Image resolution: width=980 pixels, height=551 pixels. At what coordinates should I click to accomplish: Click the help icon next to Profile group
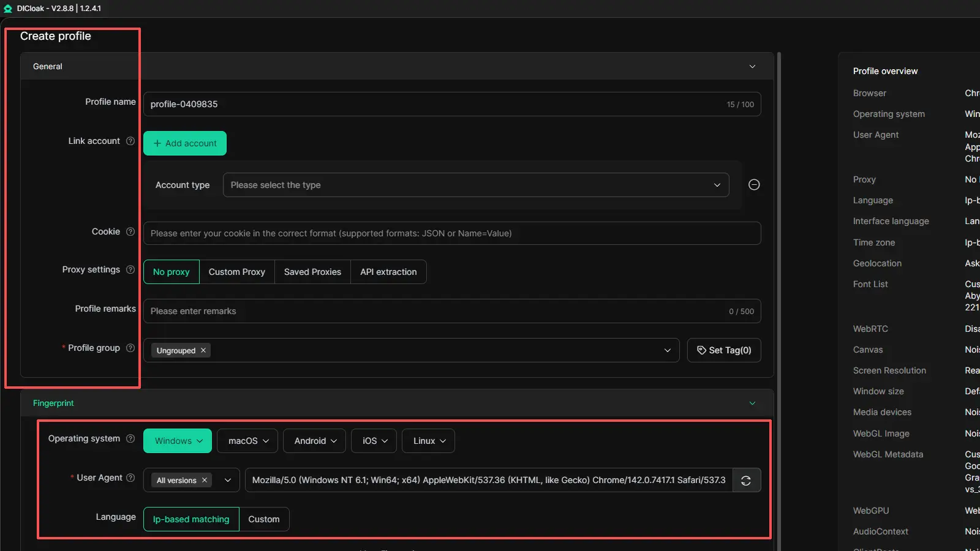pyautogui.click(x=130, y=348)
